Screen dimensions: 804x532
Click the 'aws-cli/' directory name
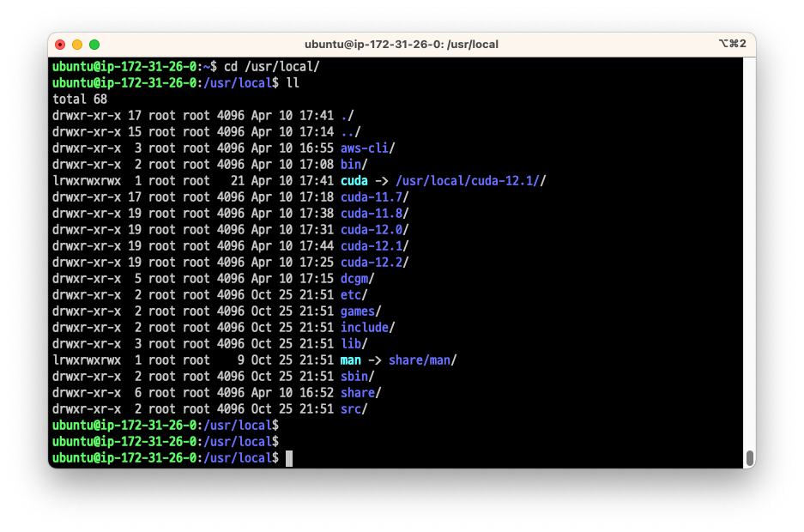367,148
